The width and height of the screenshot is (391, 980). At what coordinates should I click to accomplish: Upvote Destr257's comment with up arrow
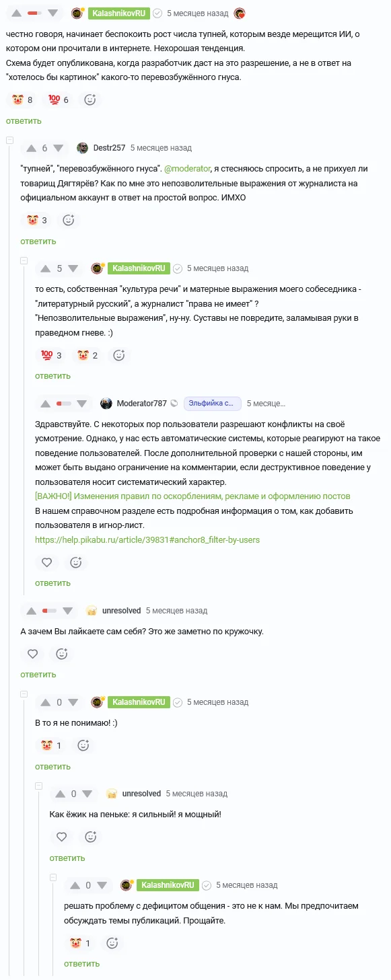[x=31, y=148]
